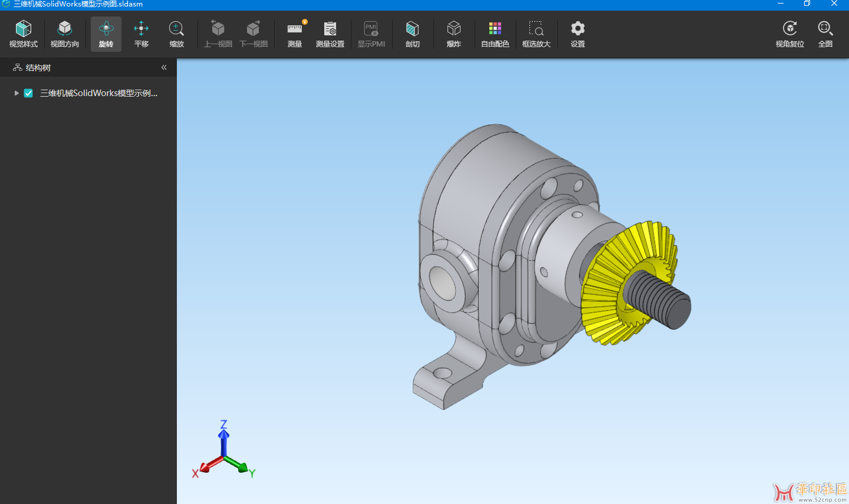This screenshot has width=849, height=504.
Task: Open 自由配色 free color scheme
Action: point(495,34)
